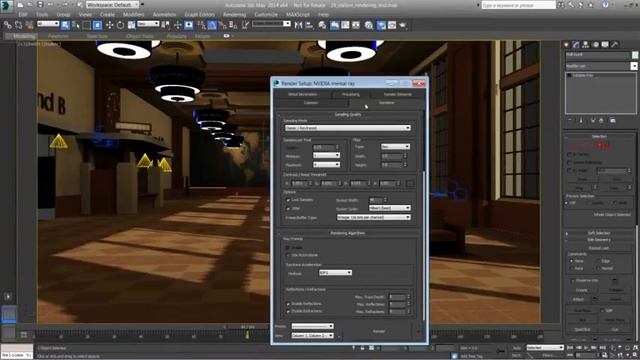Open Select by Name dialog
The image size is (640, 360).
coord(76,25)
